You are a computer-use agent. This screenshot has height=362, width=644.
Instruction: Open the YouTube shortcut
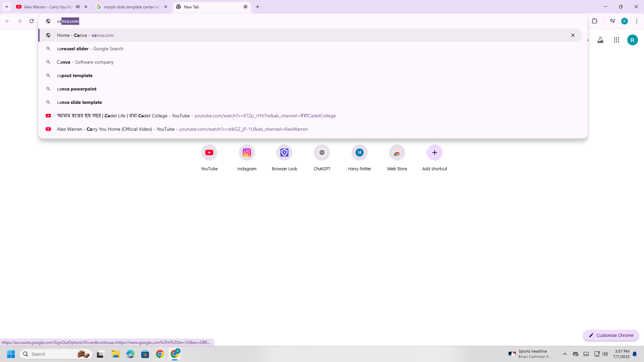coord(209,158)
